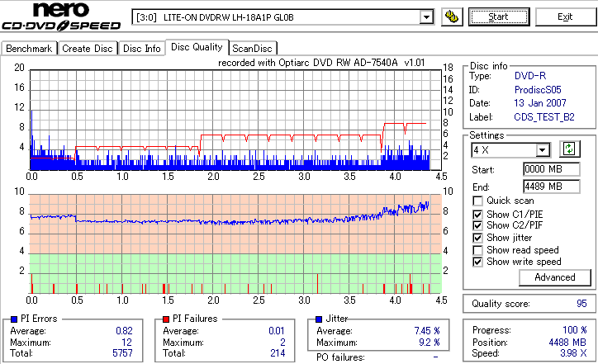Click PI Failures total value 214
598x364 pixels.
coord(278,353)
